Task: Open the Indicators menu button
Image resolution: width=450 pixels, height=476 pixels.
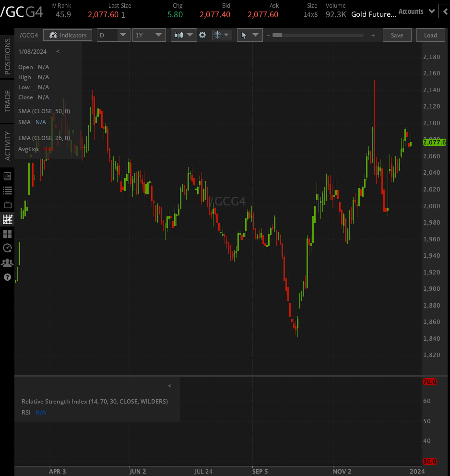Action: [68, 35]
